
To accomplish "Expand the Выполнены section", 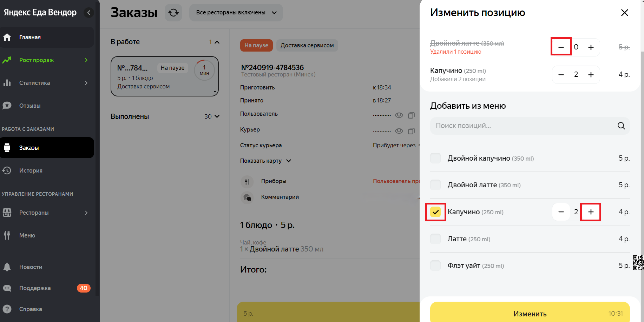I will pos(217,116).
